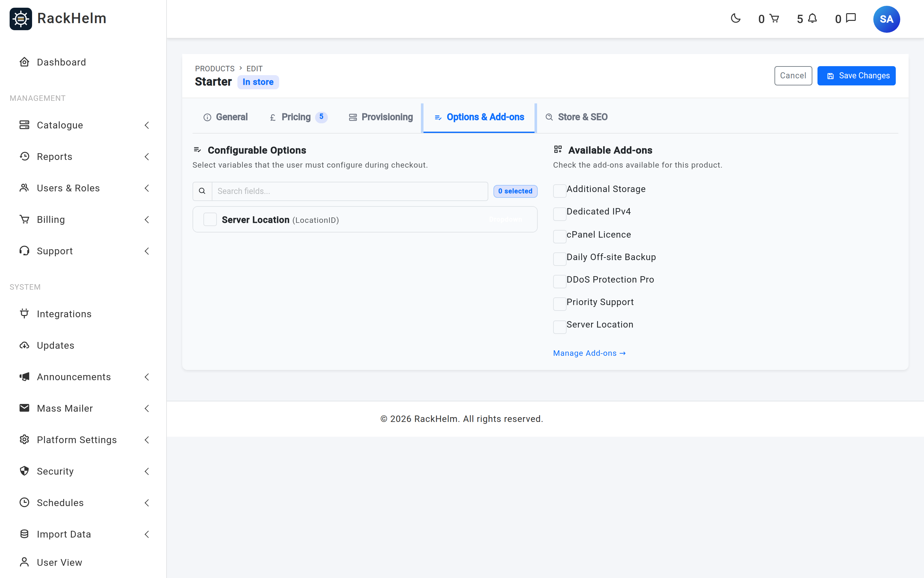This screenshot has width=924, height=578.
Task: Open the notifications bell
Action: (x=812, y=18)
